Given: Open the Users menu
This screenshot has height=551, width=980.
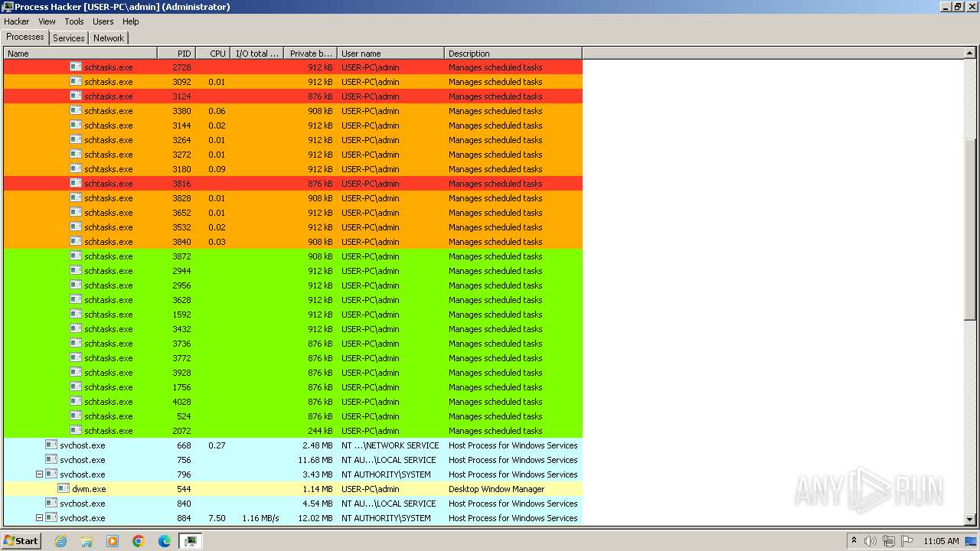Looking at the screenshot, I should click(103, 21).
